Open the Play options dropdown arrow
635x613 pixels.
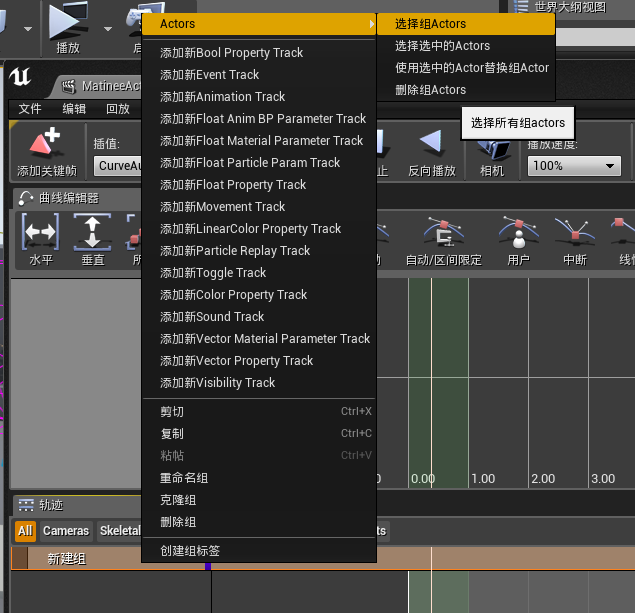108,29
